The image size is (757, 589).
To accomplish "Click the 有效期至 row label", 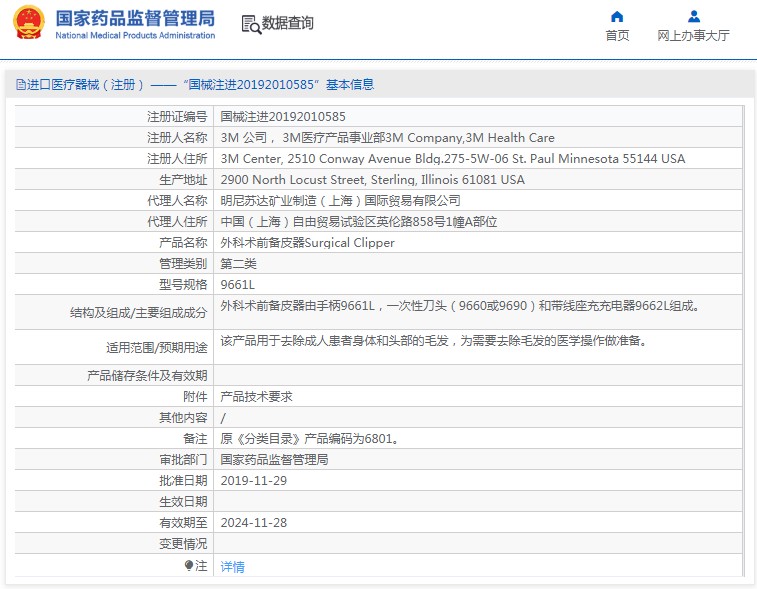I will [x=183, y=523].
